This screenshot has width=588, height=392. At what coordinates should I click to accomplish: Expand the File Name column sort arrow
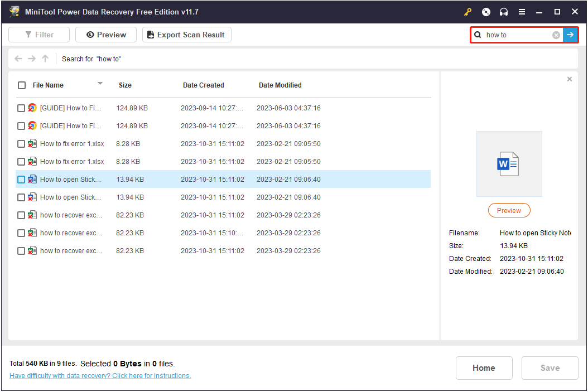coord(100,84)
